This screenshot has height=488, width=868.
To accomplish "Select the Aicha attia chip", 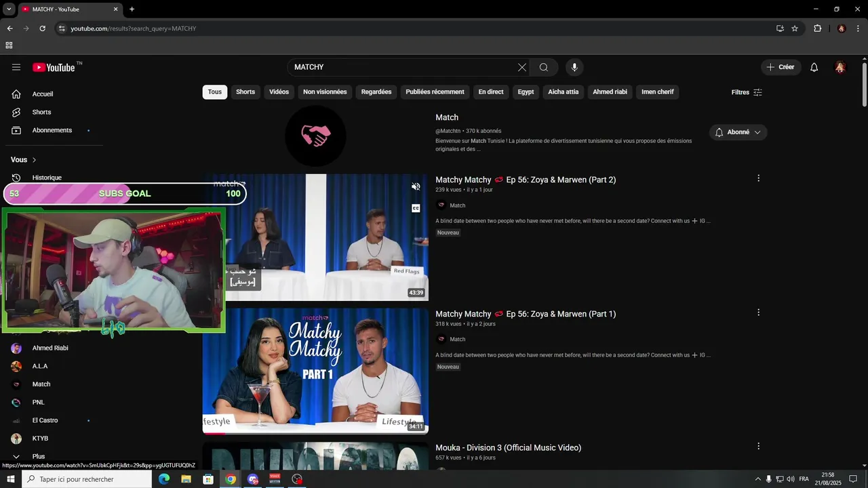I will (x=564, y=92).
